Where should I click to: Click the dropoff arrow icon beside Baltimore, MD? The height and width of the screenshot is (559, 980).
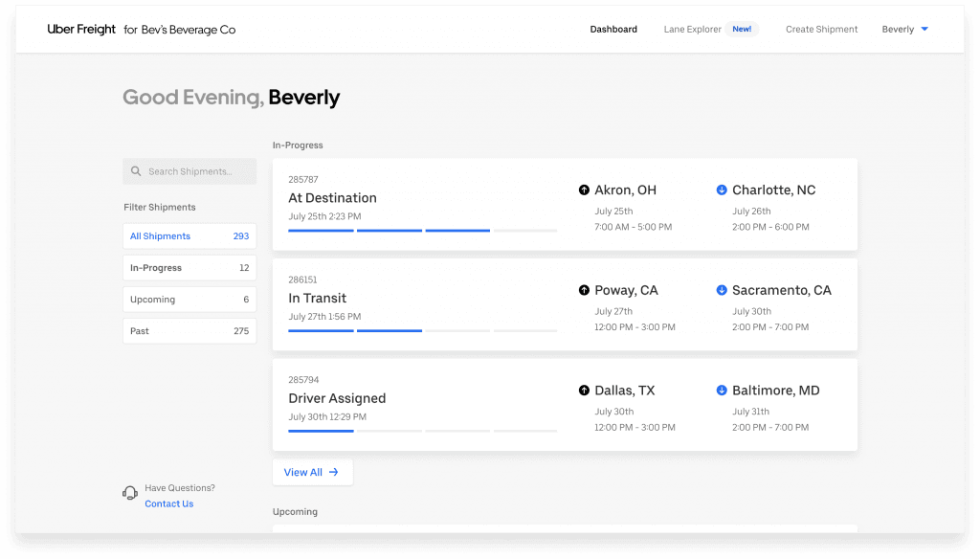point(722,391)
